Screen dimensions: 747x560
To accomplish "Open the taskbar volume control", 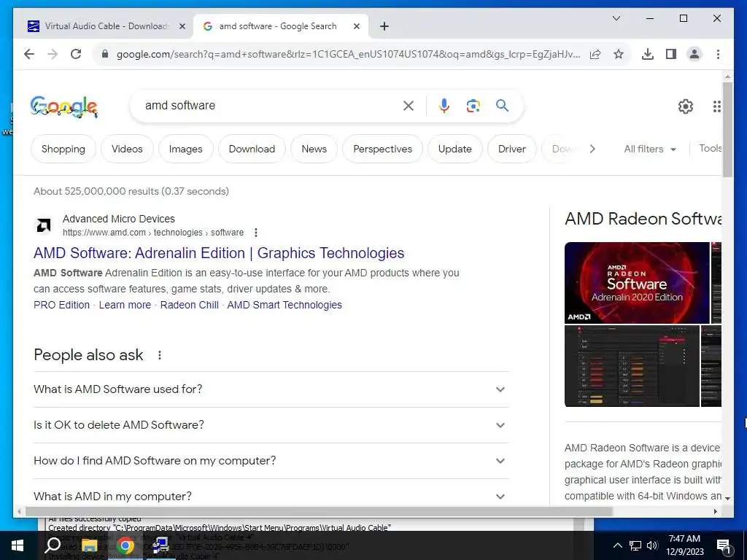I will coord(653,545).
